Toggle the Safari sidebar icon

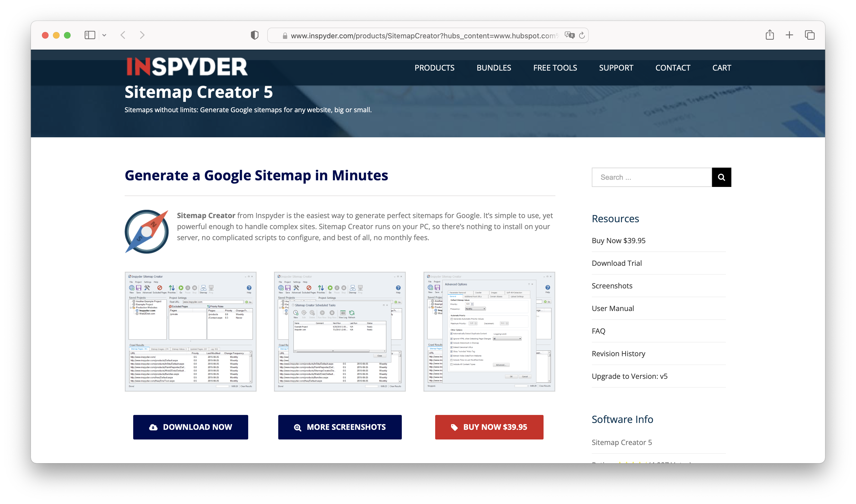coord(90,35)
